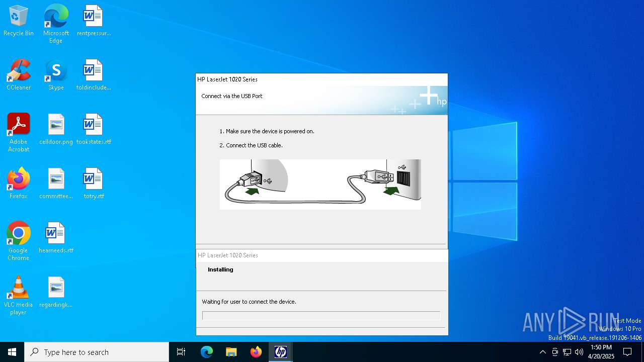Image resolution: width=644 pixels, height=362 pixels.
Task: Select the celldoor.png image file
Action: pos(56,130)
